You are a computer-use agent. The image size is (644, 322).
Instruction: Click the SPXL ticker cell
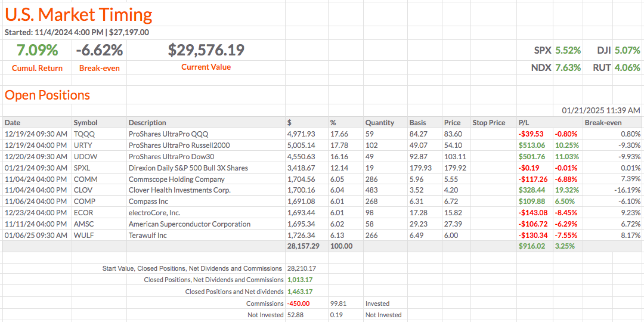[83, 168]
